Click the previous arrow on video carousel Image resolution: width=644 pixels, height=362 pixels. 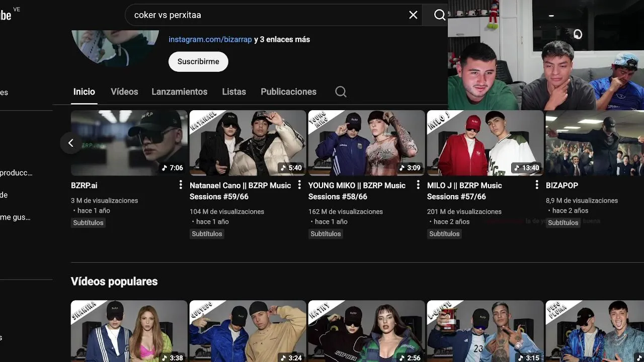click(x=71, y=143)
